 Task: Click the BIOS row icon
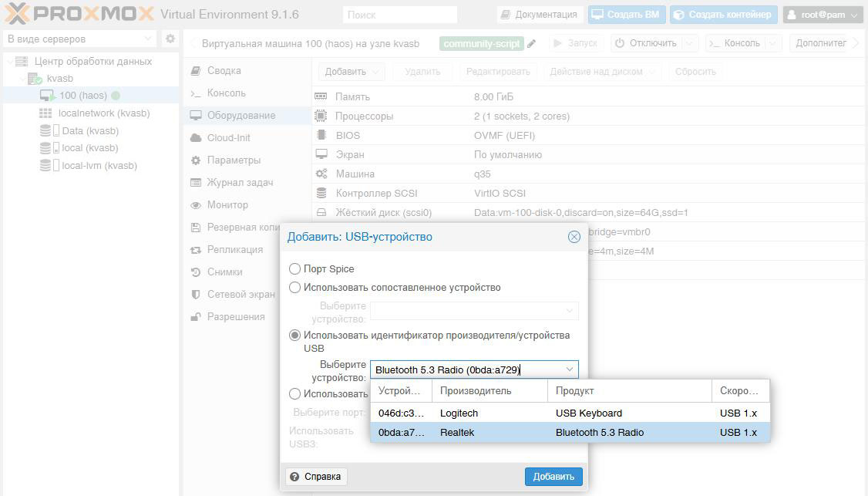click(321, 135)
